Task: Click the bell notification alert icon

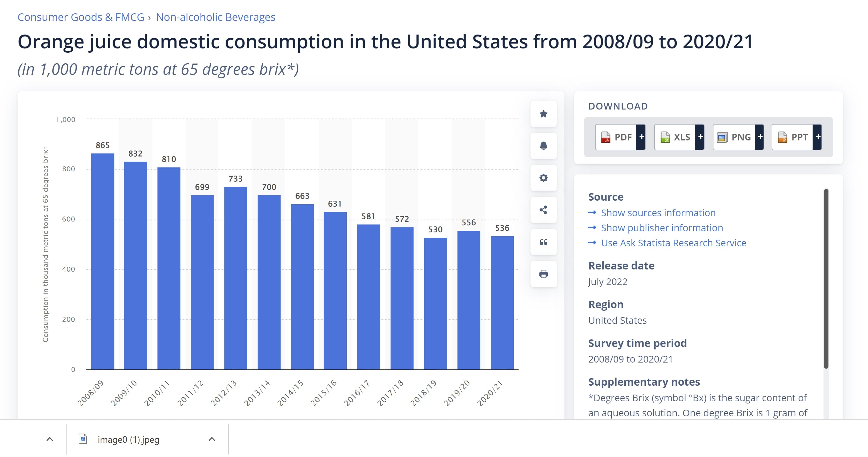Action: [x=543, y=146]
